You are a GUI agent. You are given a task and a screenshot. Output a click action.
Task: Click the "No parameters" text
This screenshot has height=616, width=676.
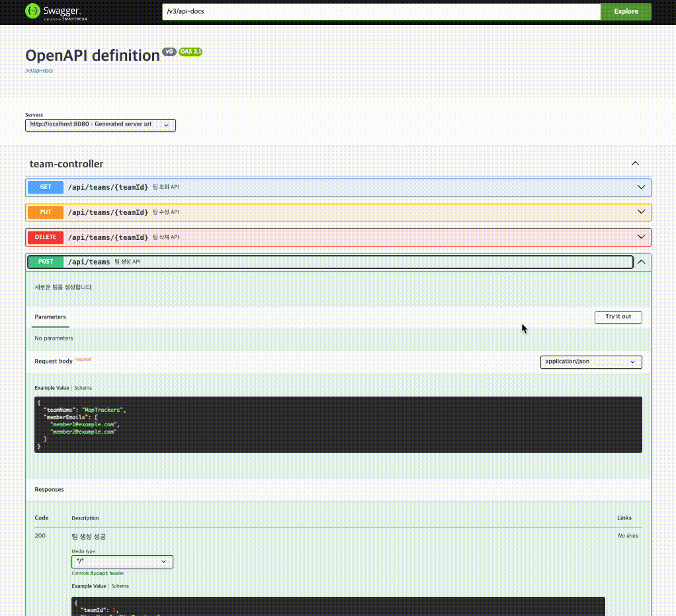coord(54,338)
